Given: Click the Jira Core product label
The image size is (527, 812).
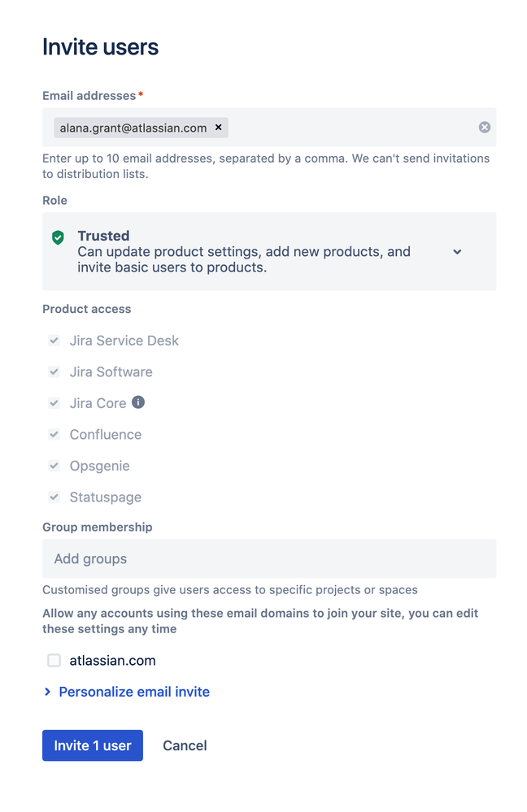Looking at the screenshot, I should [98, 403].
